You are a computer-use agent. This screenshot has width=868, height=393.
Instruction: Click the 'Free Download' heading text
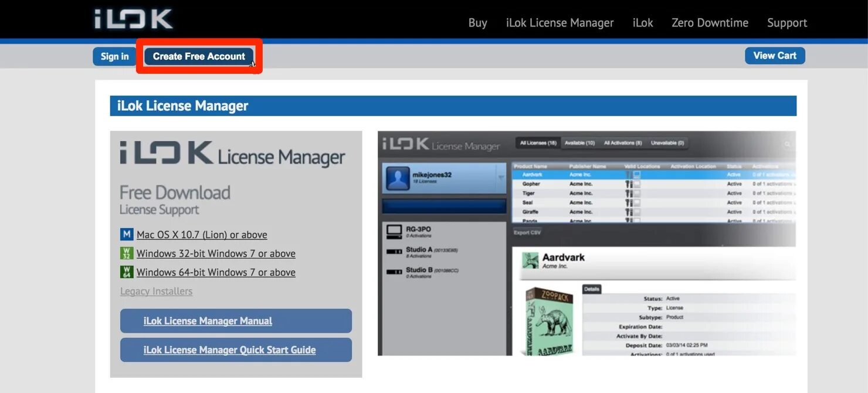(175, 192)
